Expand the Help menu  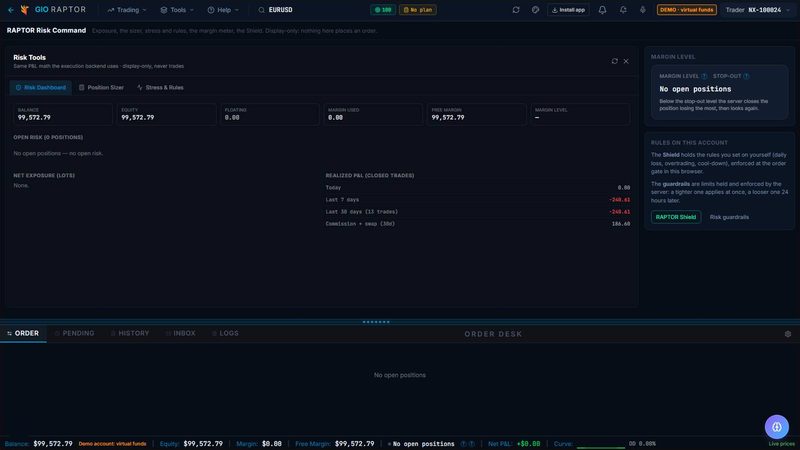click(223, 10)
